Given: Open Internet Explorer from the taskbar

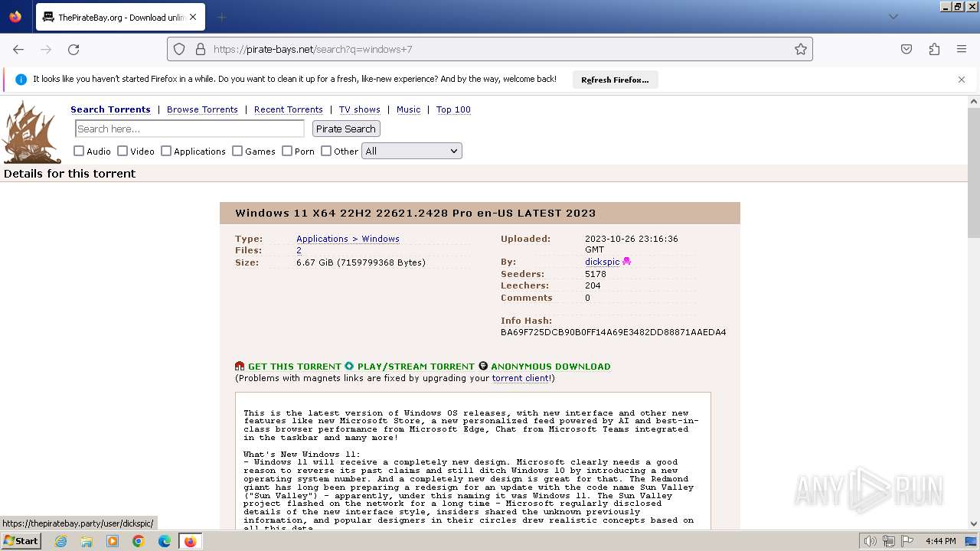Looking at the screenshot, I should (61, 541).
